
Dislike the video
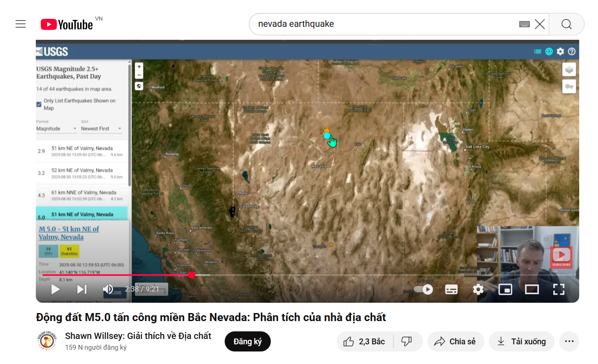[x=406, y=342]
